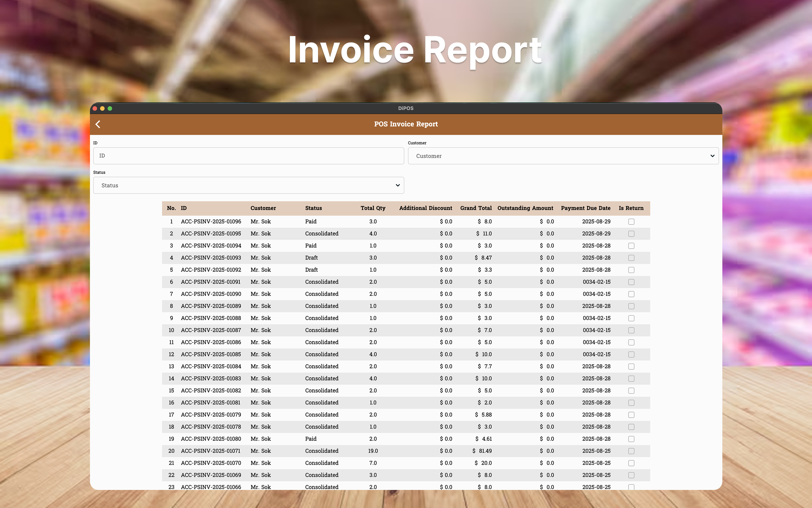Select invoice ID ACC-PSINV-2025-01070
The width and height of the screenshot is (812, 508).
(211, 463)
